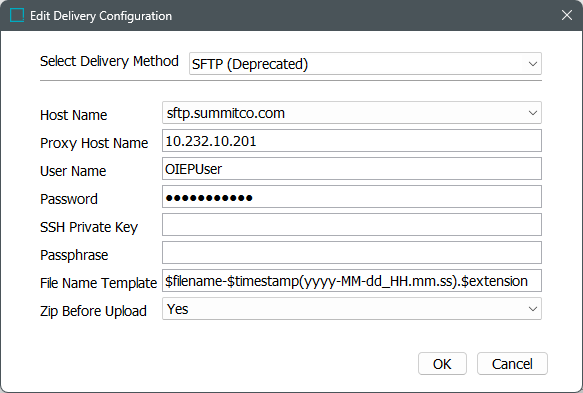The height and width of the screenshot is (393, 583).
Task: Select the masked Password field
Action: pyautogui.click(x=352, y=197)
